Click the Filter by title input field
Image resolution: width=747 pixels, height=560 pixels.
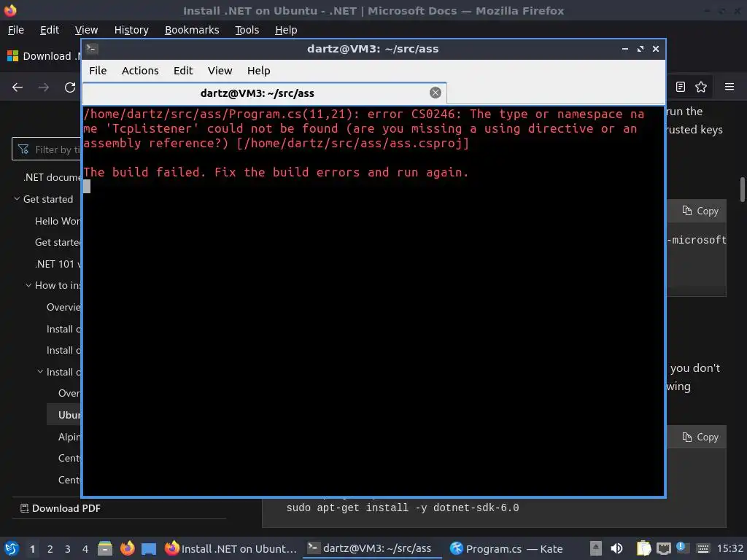(47, 149)
